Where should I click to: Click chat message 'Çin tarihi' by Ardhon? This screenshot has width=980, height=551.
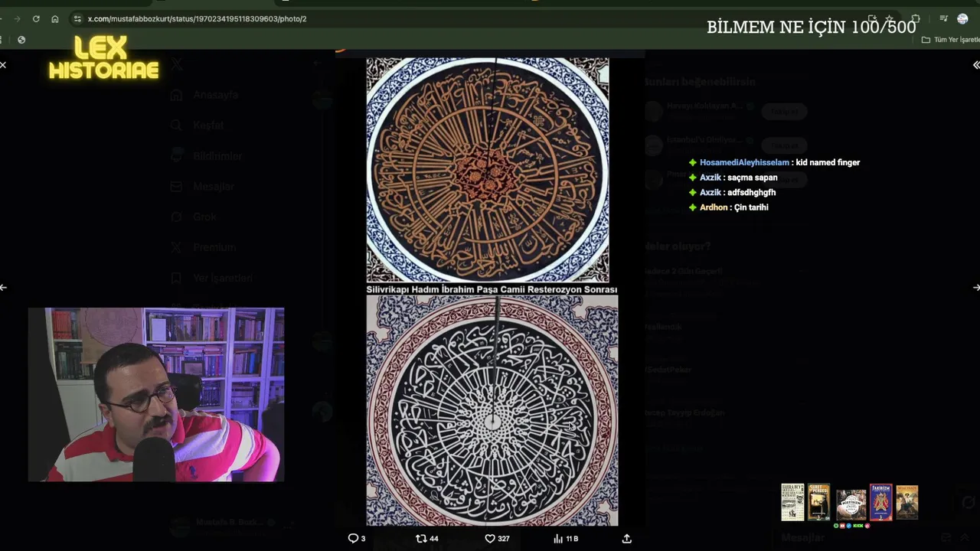coord(750,207)
